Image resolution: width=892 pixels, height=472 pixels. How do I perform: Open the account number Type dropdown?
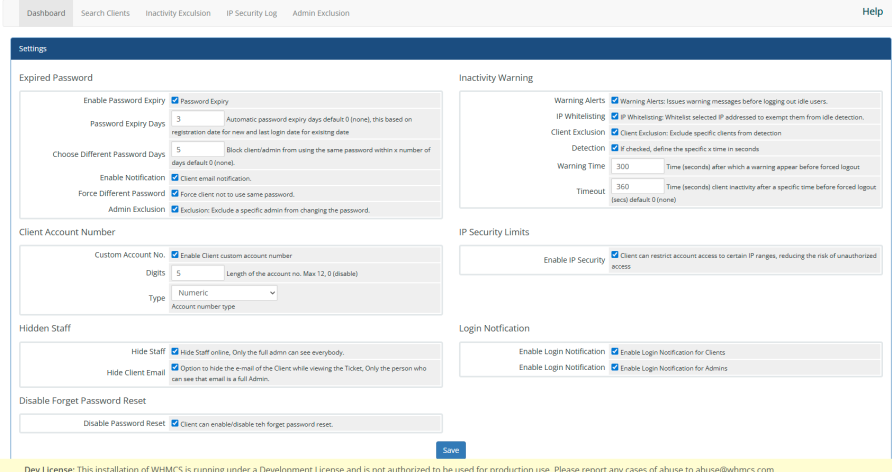[224, 293]
